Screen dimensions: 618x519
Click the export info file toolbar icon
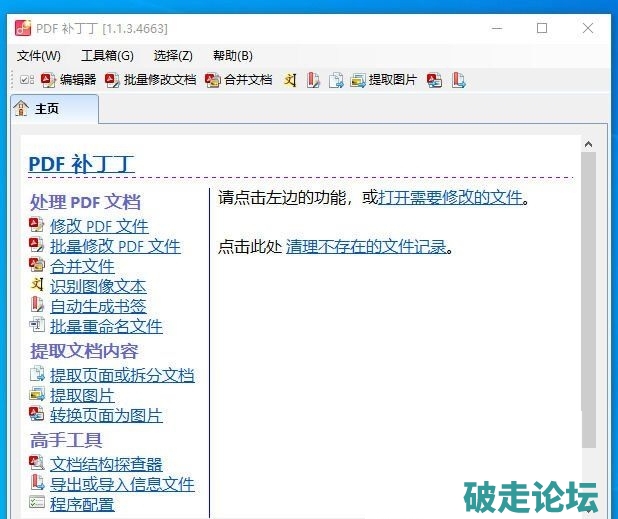pyautogui.click(x=458, y=80)
